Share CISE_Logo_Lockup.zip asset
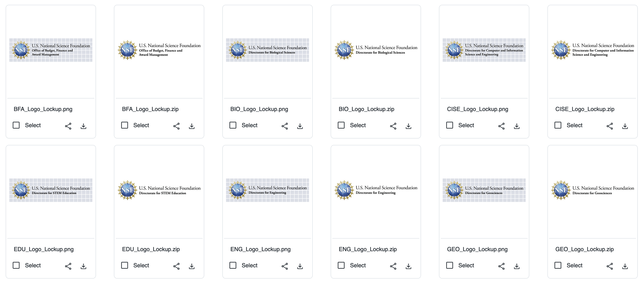Image resolution: width=644 pixels, height=283 pixels. [x=610, y=126]
